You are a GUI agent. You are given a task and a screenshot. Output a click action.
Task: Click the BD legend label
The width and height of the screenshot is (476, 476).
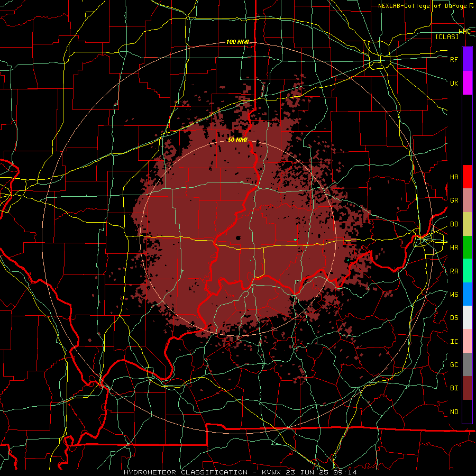coord(454,224)
